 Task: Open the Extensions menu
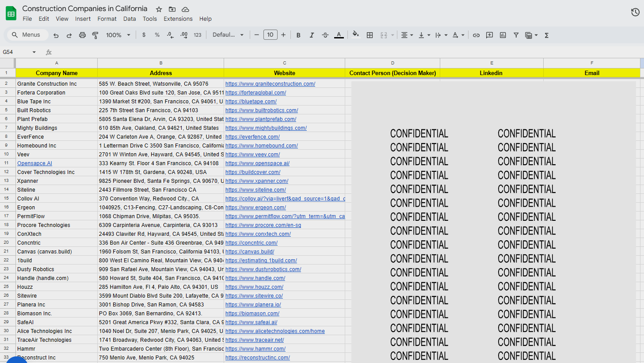178,19
